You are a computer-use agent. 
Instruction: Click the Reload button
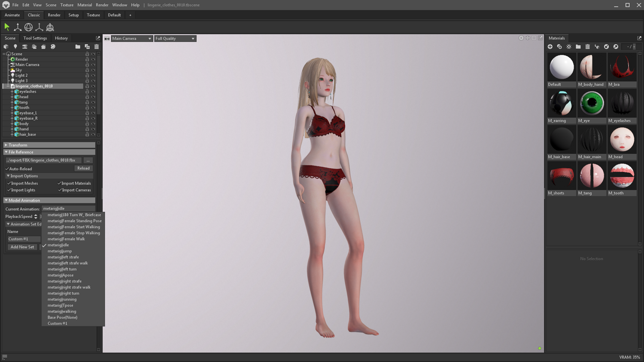(83, 169)
